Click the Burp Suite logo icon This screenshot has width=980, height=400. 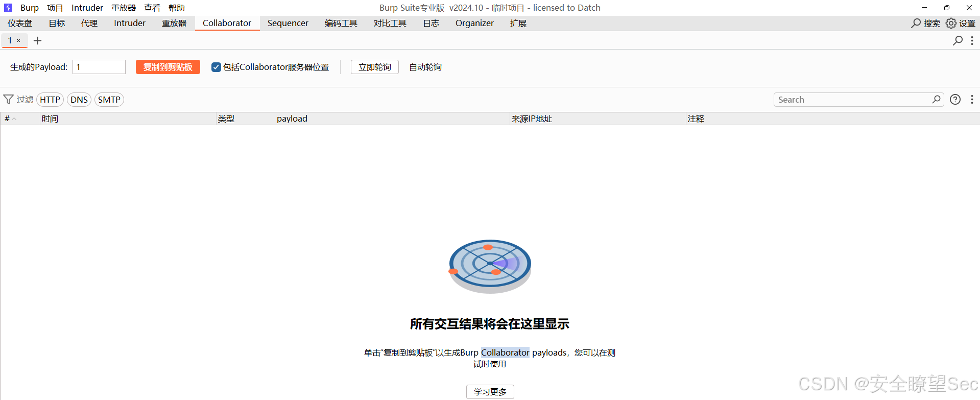[8, 8]
